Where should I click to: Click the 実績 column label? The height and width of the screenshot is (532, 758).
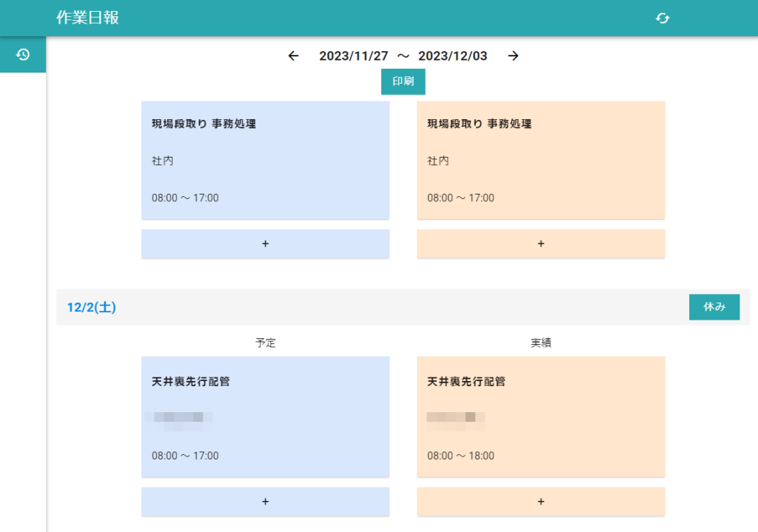tap(540, 343)
